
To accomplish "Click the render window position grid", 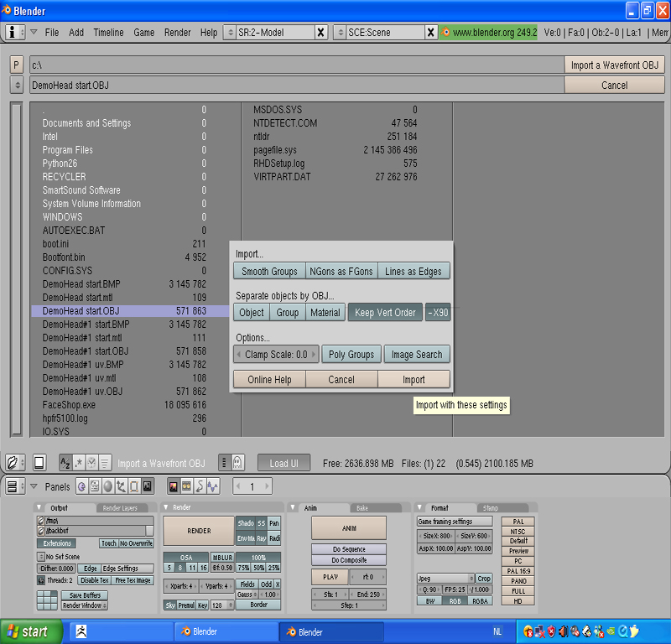I will click(x=47, y=600).
